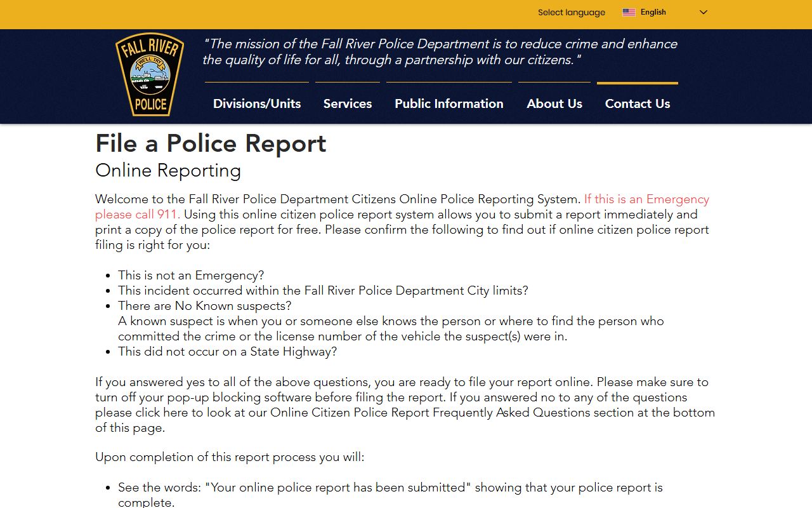Click 'There are No Known suspects?' bullet
The height and width of the screenshot is (508, 812).
click(205, 305)
